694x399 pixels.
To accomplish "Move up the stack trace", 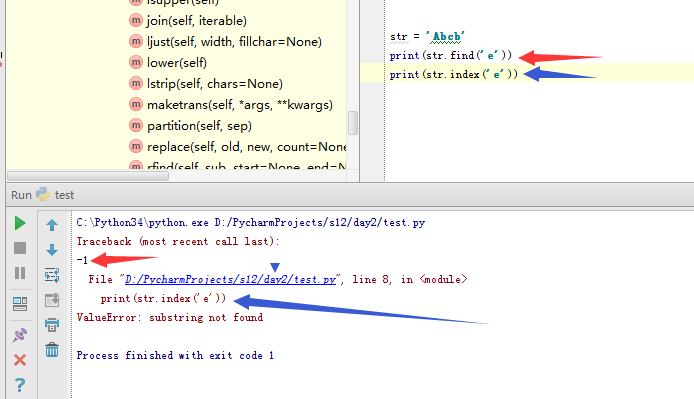I will (x=52, y=225).
